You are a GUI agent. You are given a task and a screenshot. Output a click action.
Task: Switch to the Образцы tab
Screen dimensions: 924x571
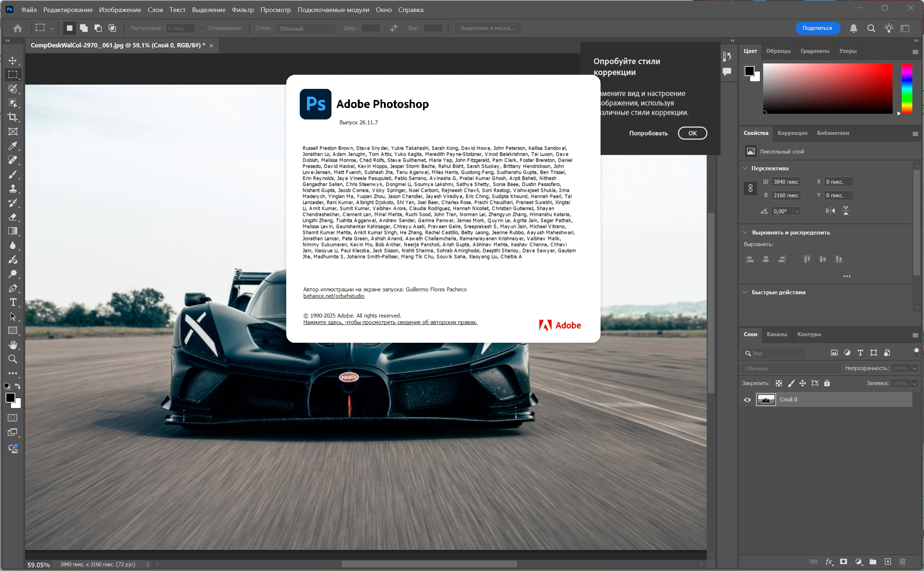click(x=778, y=51)
